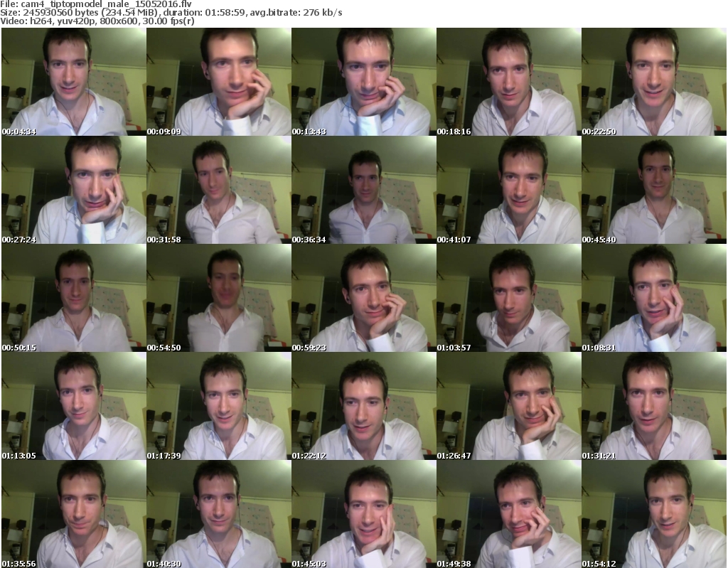Select the thumbnail stamped 00:18:16
This screenshot has width=728, height=568.
pyautogui.click(x=509, y=82)
